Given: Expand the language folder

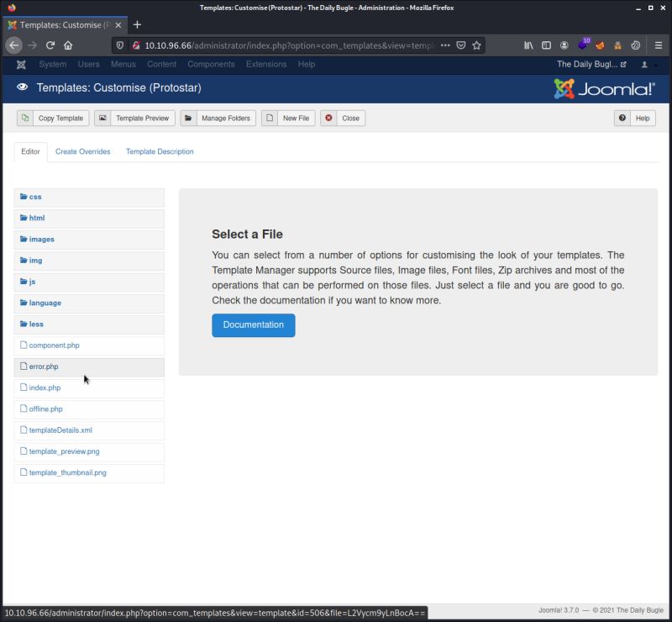Looking at the screenshot, I should (45, 303).
